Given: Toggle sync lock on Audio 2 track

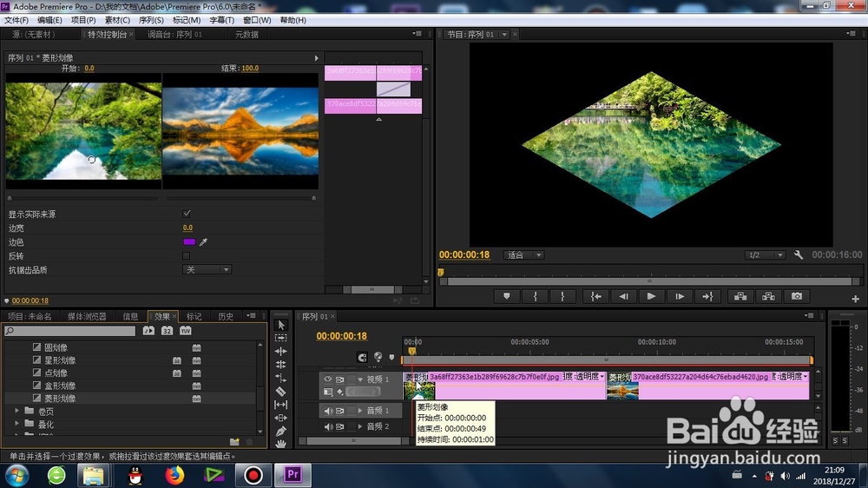Looking at the screenshot, I should 340,426.
